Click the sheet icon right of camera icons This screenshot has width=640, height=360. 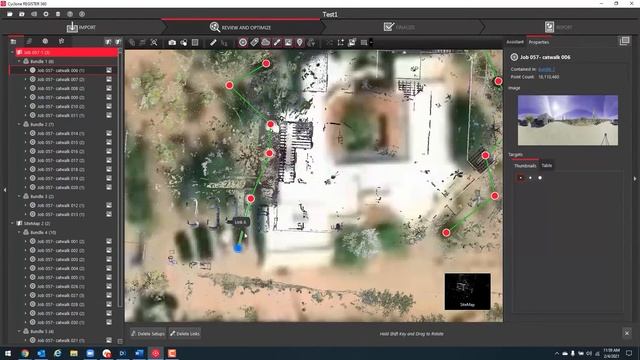coord(195,42)
